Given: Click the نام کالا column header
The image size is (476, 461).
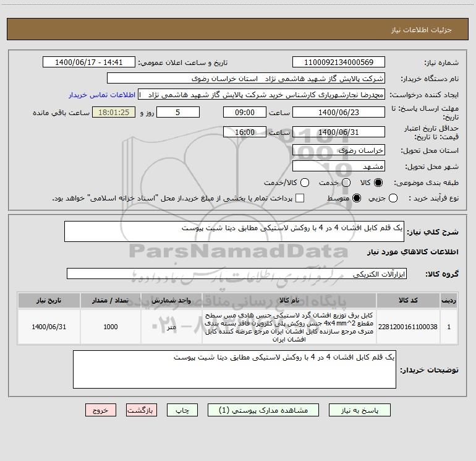Looking at the screenshot, I should [289, 300].
